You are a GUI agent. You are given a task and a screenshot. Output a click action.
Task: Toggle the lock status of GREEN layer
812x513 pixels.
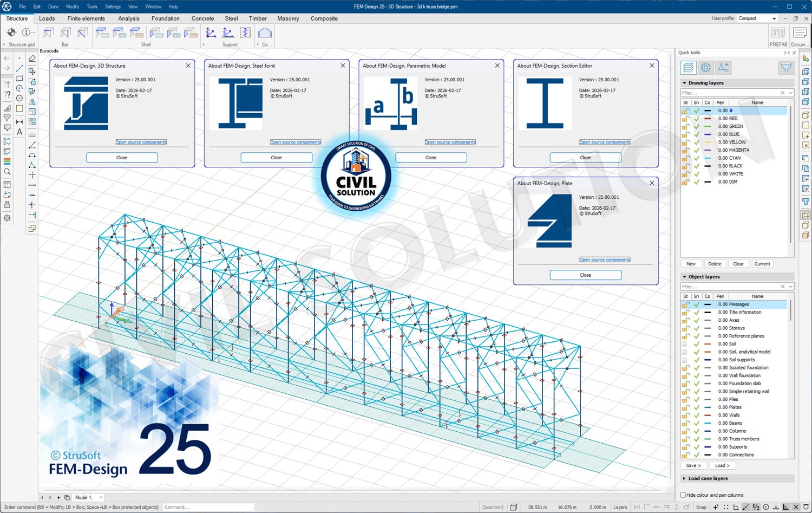[x=685, y=126]
